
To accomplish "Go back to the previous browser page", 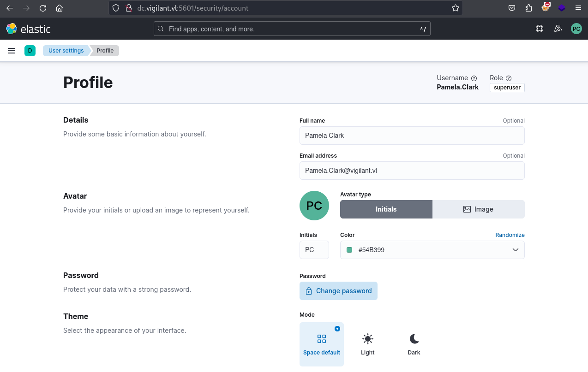I will [x=10, y=8].
